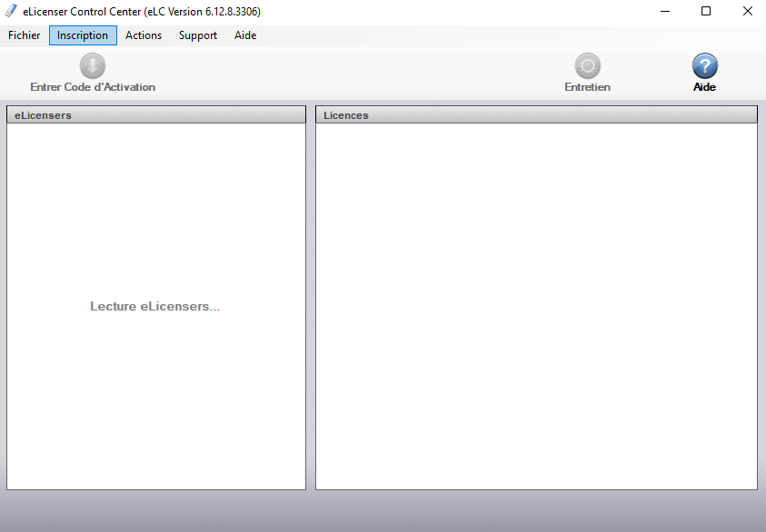Select the eLicensers panel header

156,115
